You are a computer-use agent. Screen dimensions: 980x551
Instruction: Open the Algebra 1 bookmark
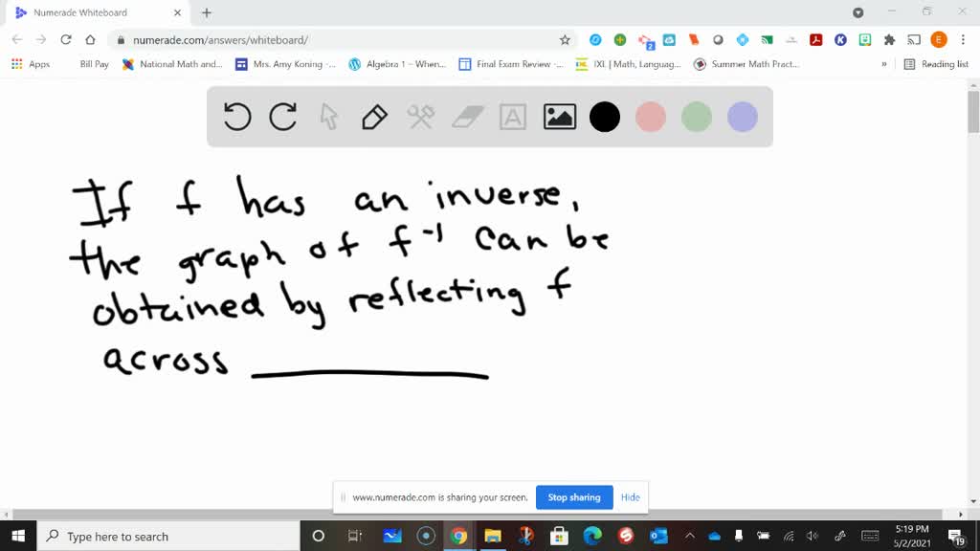(x=397, y=64)
